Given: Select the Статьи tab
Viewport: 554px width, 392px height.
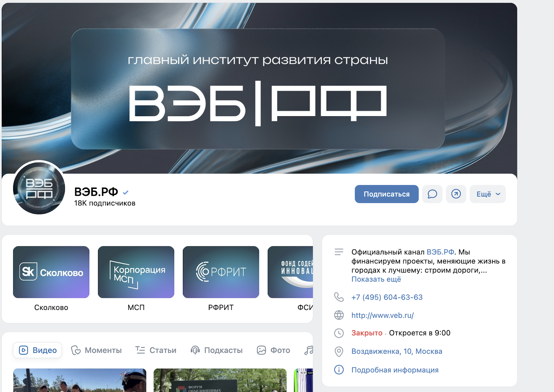Looking at the screenshot, I should click(x=156, y=350).
